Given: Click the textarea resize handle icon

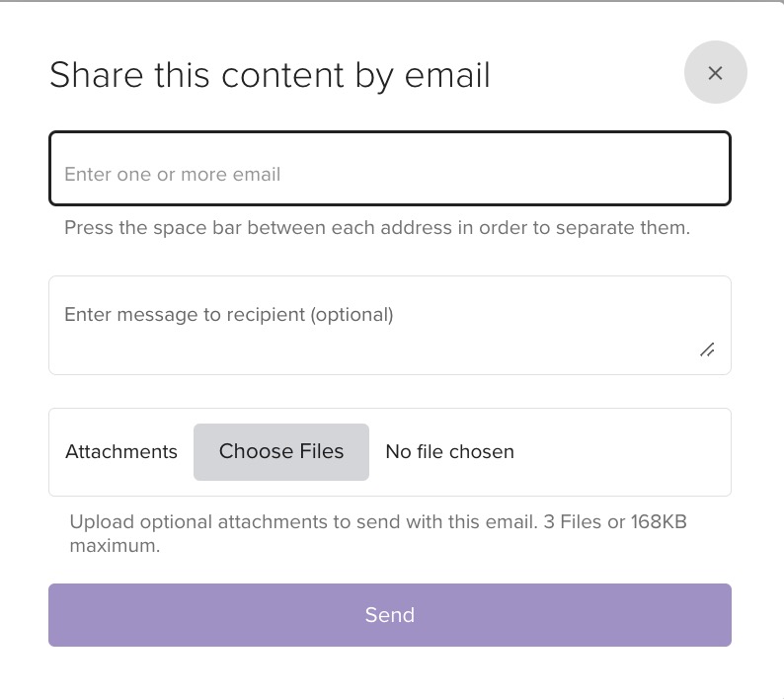Looking at the screenshot, I should [707, 350].
